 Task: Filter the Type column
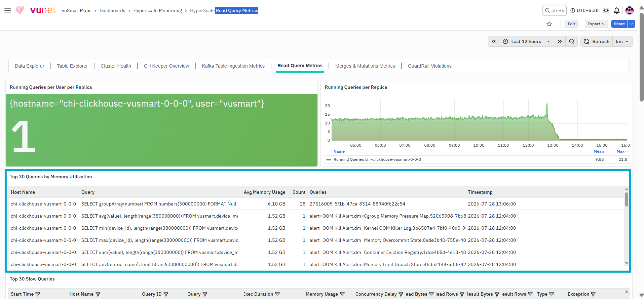(x=552, y=294)
